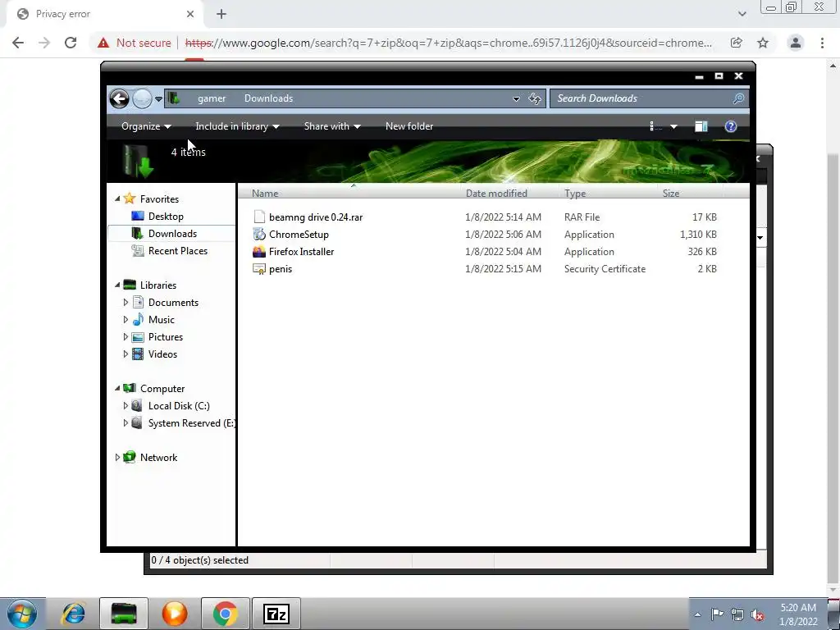This screenshot has height=630, width=840.
Task: Expand Local Disk (C:)
Action: (x=126, y=406)
